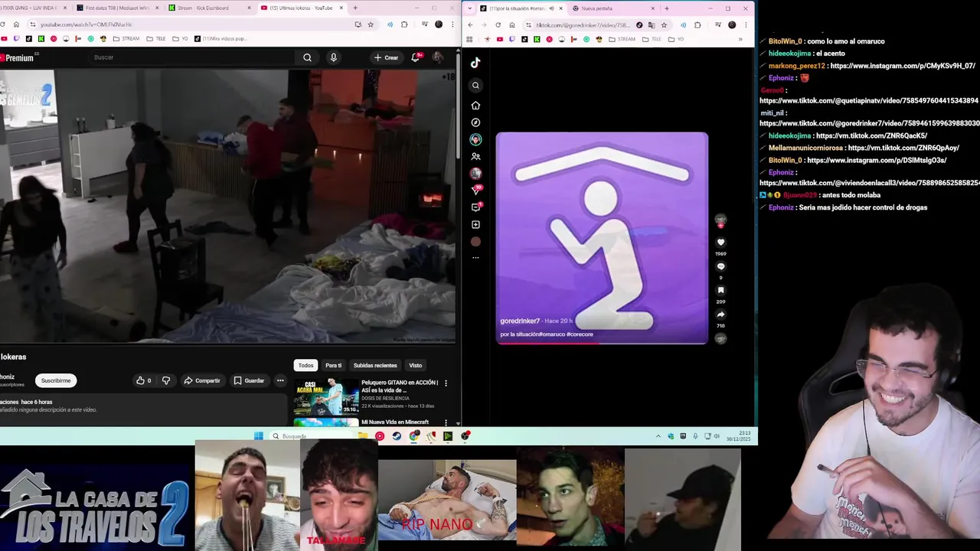Open the YouTube account avatar menu
The image size is (980, 551).
tap(437, 57)
